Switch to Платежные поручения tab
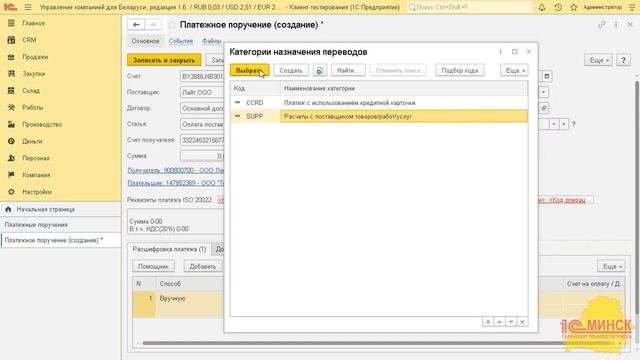This screenshot has width=640, height=360. (x=36, y=225)
